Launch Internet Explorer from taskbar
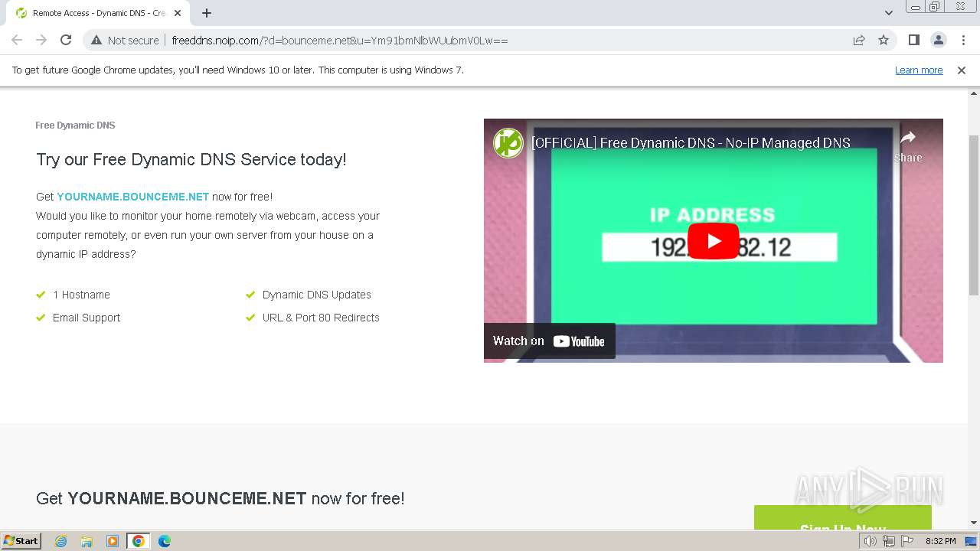The height and width of the screenshot is (551, 980). click(x=61, y=541)
